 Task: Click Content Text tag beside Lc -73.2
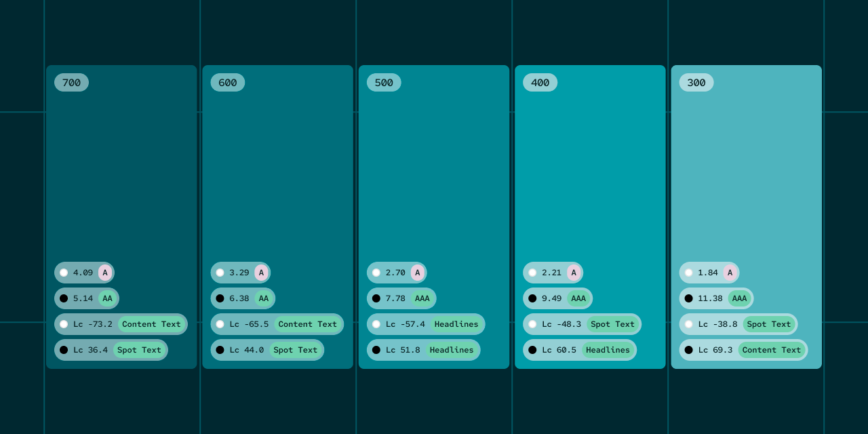[151, 324]
